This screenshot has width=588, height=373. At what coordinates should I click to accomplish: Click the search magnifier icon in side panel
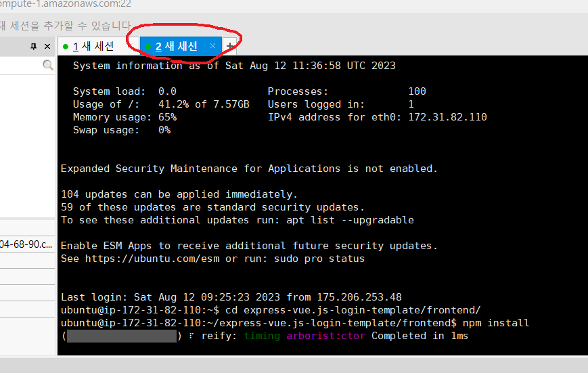[x=47, y=65]
